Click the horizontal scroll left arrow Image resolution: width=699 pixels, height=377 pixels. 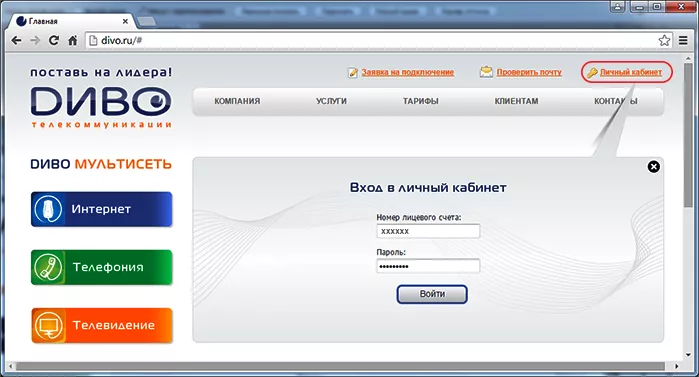pyautogui.click(x=11, y=366)
